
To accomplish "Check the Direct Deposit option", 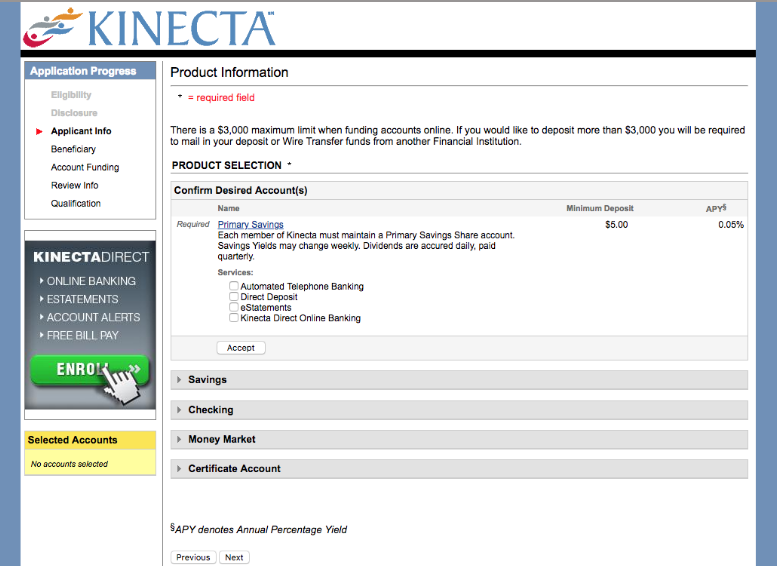I will pos(233,296).
